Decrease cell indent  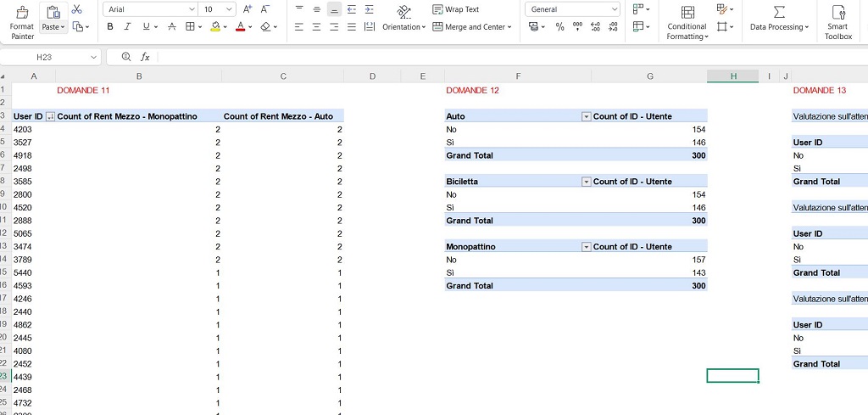pyautogui.click(x=352, y=9)
